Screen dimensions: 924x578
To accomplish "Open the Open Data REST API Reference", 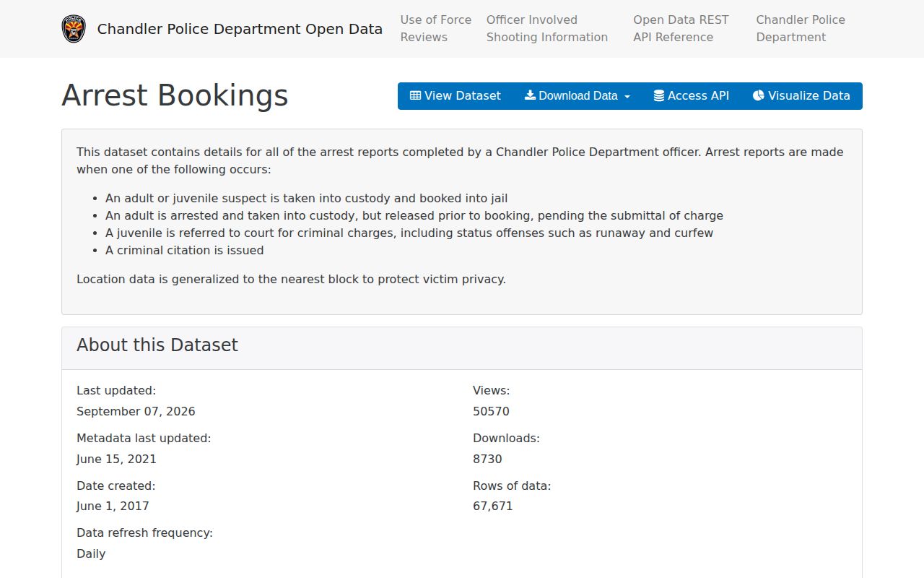I will (x=681, y=29).
